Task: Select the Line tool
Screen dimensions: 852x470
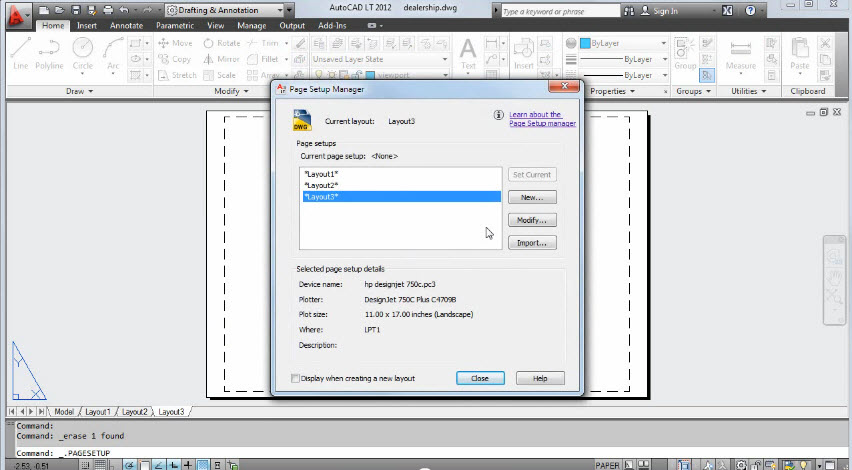Action: pos(20,53)
